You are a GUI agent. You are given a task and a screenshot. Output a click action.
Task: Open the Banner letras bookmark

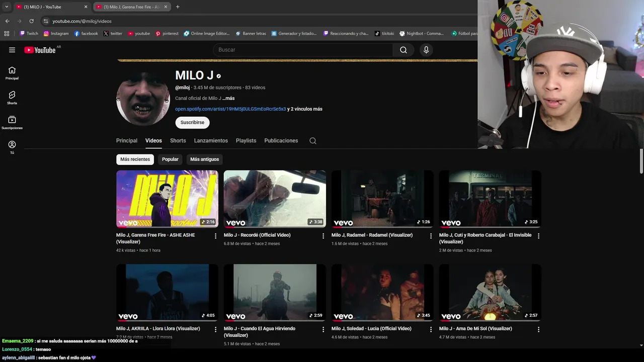pos(250,34)
